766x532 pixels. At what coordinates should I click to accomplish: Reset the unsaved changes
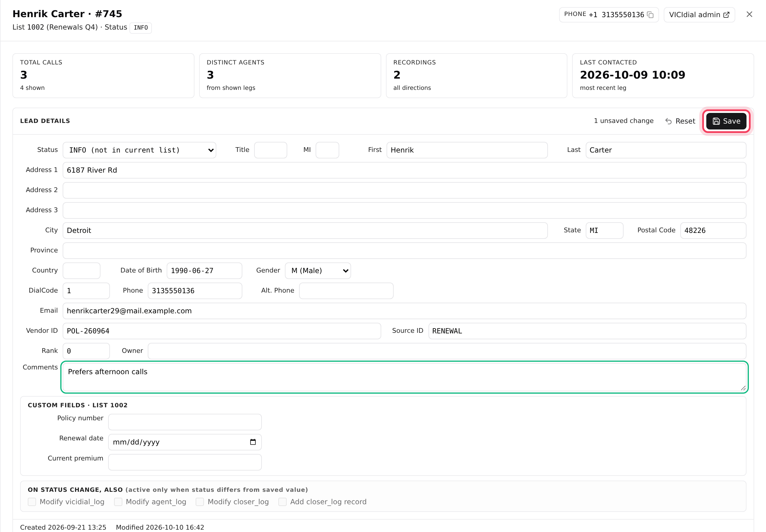coord(680,121)
